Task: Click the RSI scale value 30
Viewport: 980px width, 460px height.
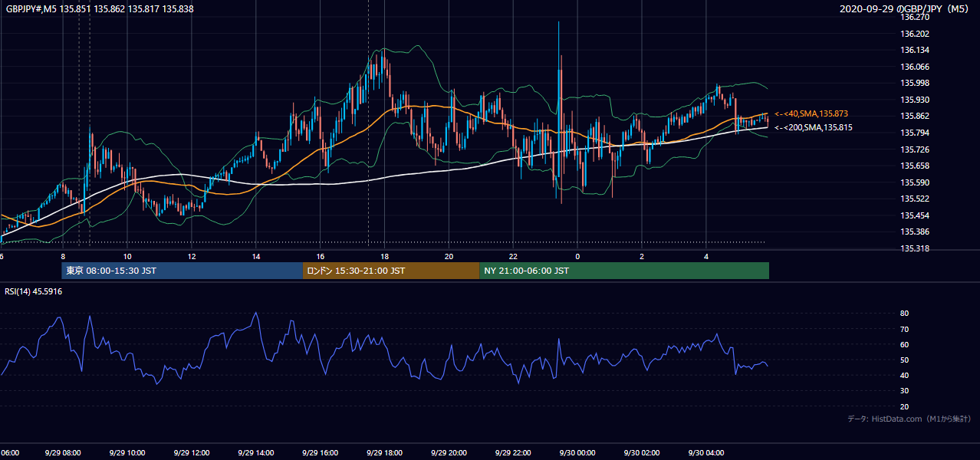Action: point(905,391)
